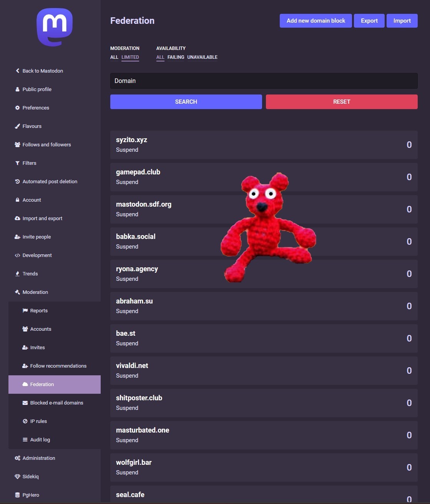This screenshot has width=430, height=504.
Task: Click the Development code icon
Action: 17,255
